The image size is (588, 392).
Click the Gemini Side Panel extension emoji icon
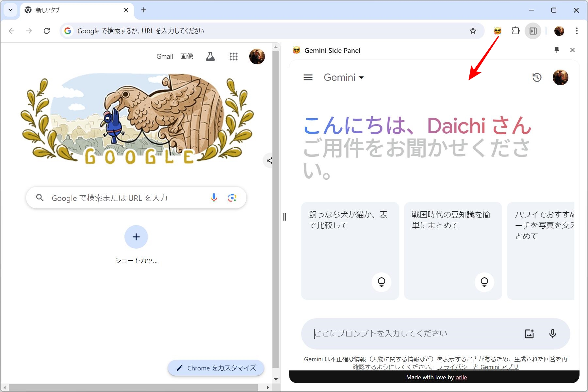[498, 31]
